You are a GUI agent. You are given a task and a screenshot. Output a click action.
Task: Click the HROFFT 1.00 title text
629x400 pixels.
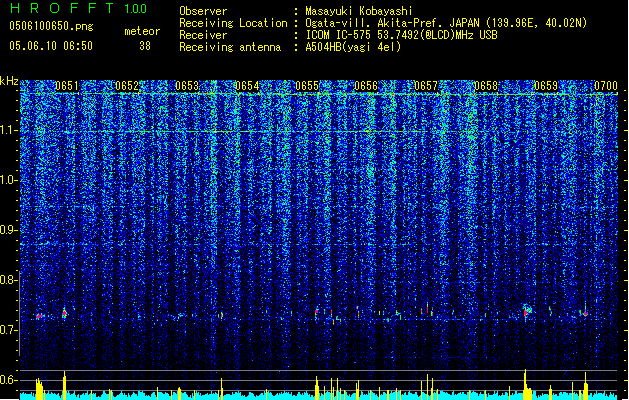coord(79,8)
